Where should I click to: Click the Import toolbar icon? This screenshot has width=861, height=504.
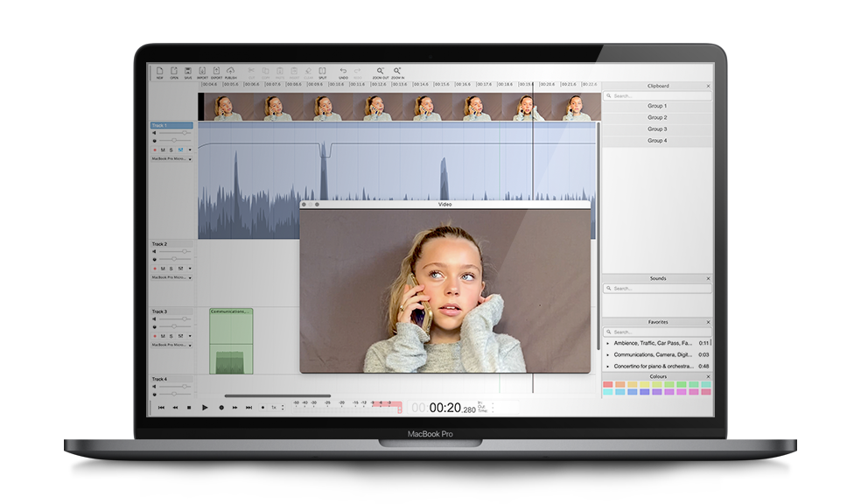coord(202,72)
